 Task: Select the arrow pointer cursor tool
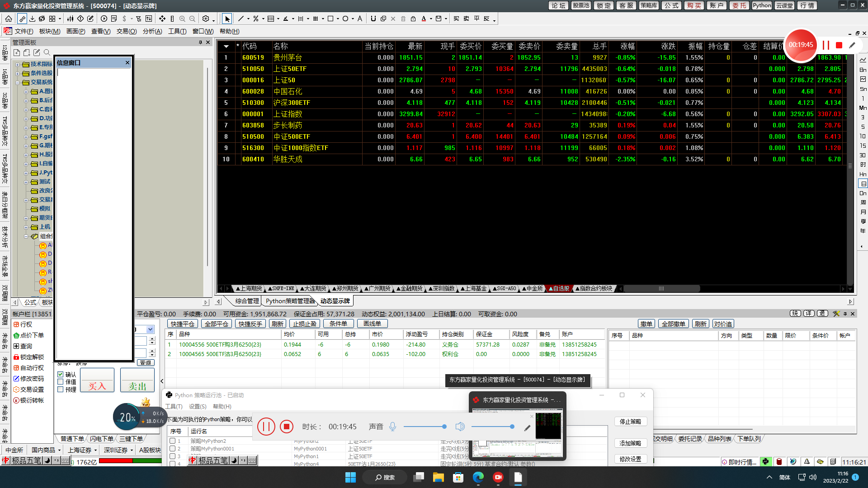(227, 19)
